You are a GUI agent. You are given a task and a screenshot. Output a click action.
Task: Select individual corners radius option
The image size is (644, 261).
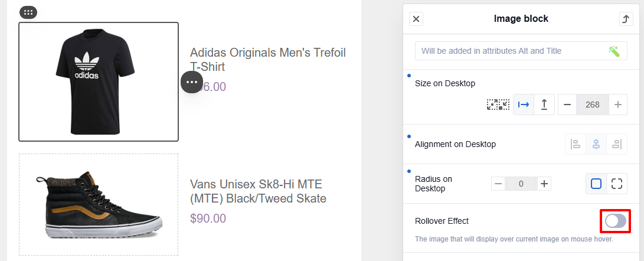click(x=617, y=184)
